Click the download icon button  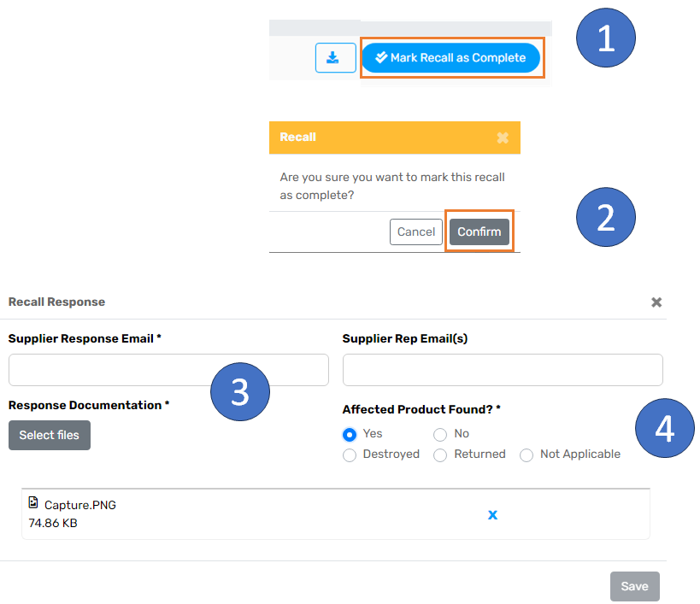point(335,57)
